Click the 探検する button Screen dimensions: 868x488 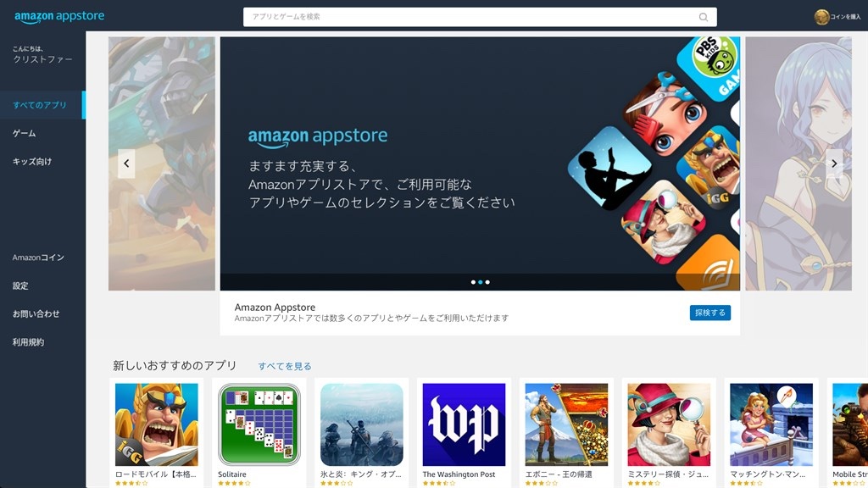tap(710, 313)
